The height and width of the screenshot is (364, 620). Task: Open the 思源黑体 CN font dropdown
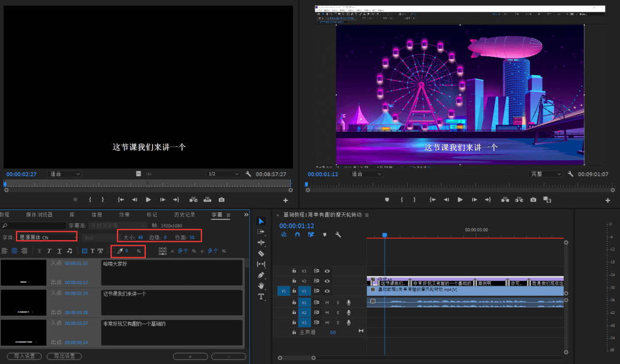pos(46,237)
